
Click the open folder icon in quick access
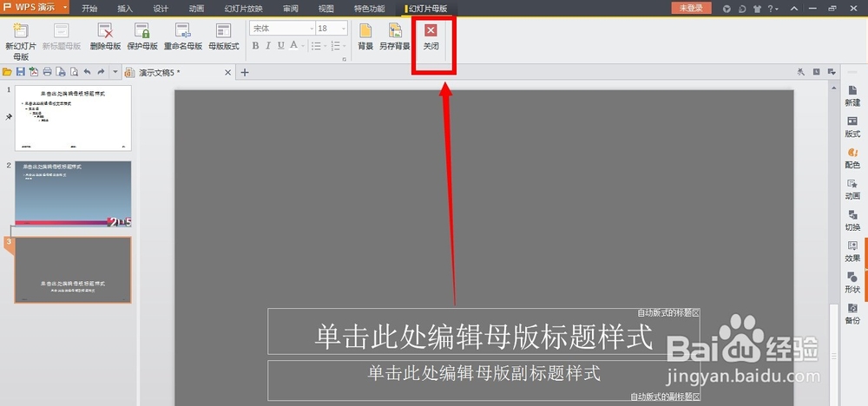[7, 72]
